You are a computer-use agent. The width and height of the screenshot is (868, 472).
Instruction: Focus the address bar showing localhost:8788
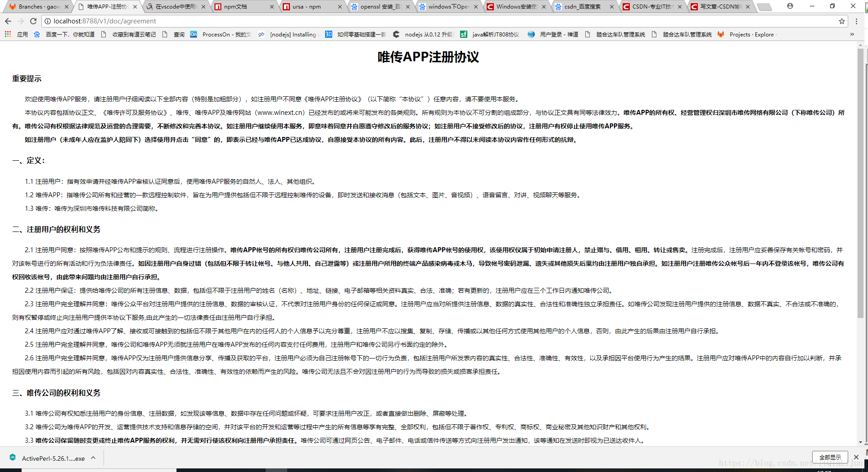[x=443, y=21]
